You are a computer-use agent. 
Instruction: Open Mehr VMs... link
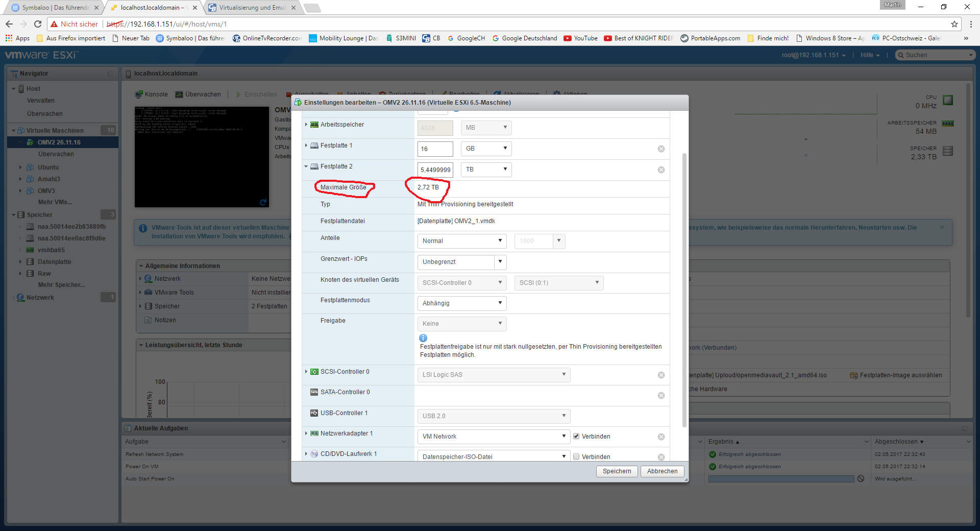tap(55, 202)
